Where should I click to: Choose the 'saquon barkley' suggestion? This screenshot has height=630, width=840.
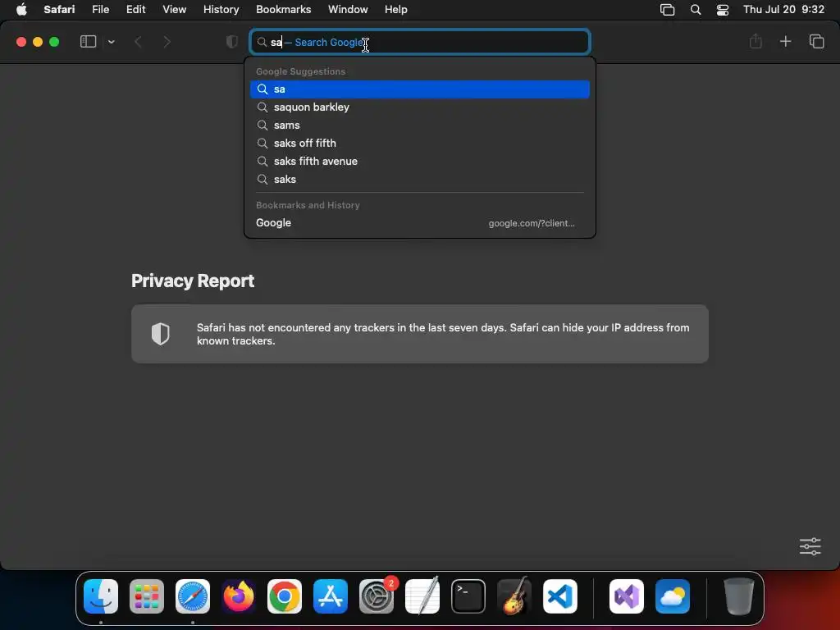[420, 107]
